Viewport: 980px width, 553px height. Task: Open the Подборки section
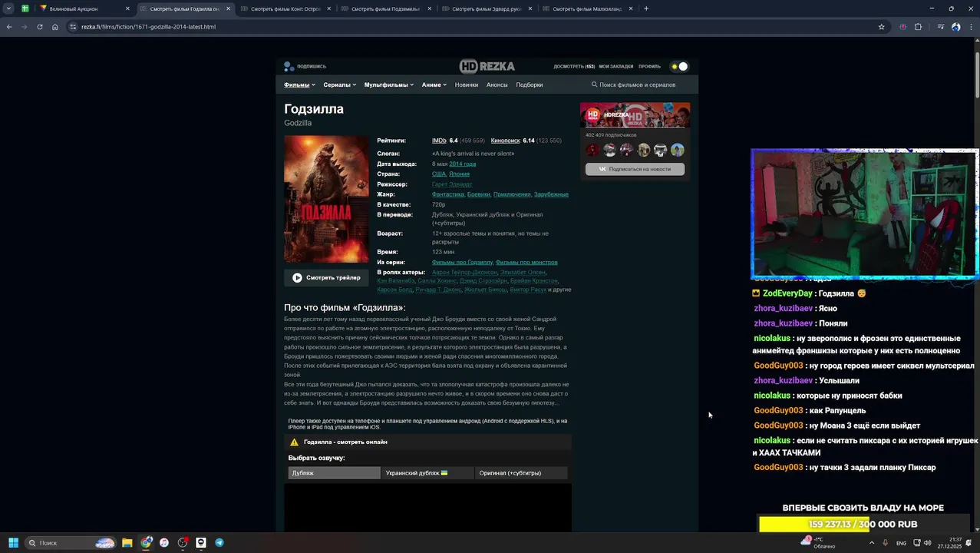[x=529, y=84]
